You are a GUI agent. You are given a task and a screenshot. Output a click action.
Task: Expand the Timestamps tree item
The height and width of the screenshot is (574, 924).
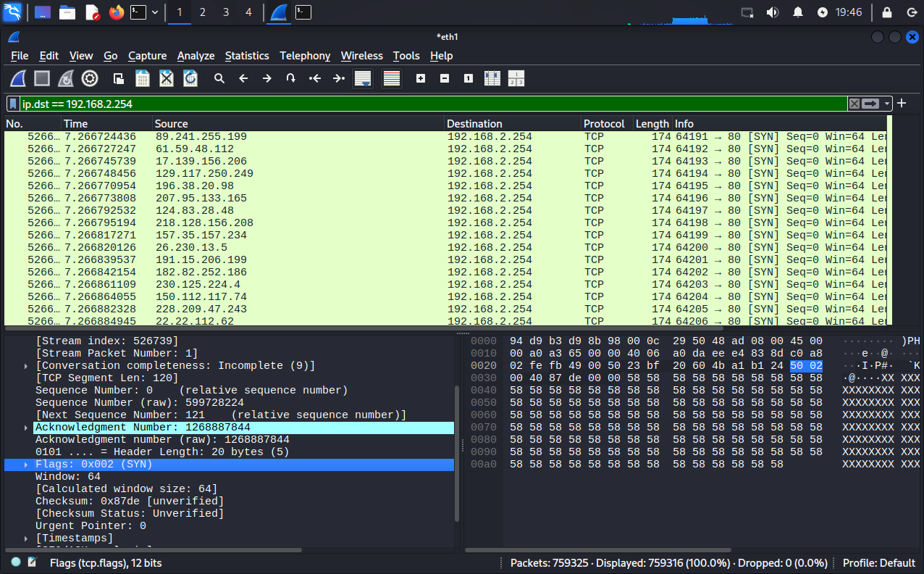[27, 538]
